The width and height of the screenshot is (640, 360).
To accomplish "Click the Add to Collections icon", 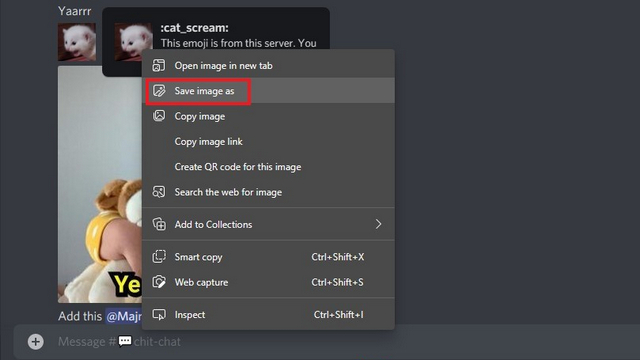I will [x=159, y=224].
